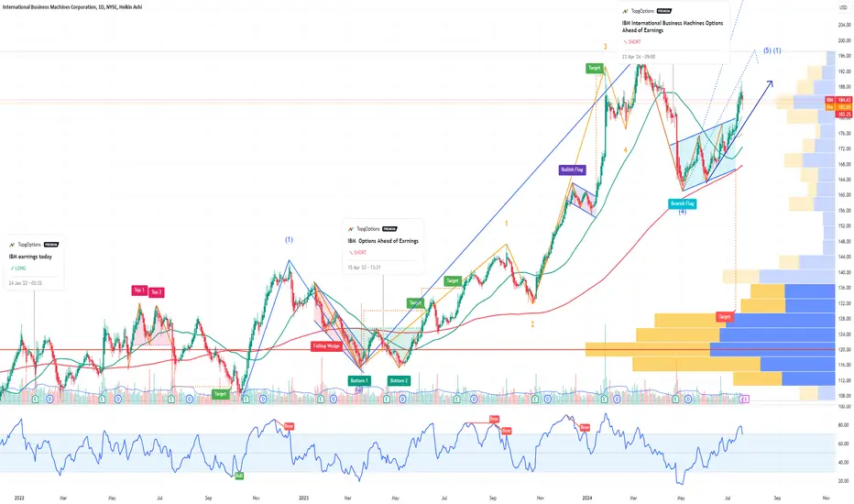Click the chart title 'International Business Machines Corporation'
The width and height of the screenshot is (854, 504).
49,7
